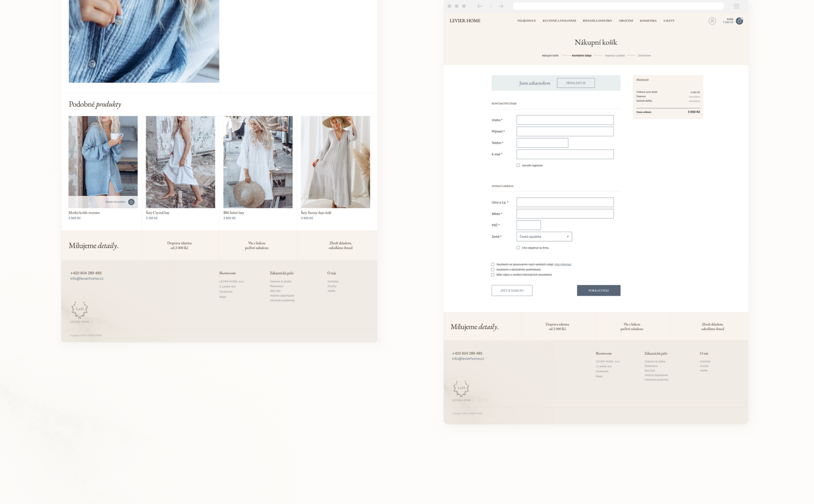The image size is (814, 504).
Task: Open the shopping basket icon
Action: click(x=739, y=21)
